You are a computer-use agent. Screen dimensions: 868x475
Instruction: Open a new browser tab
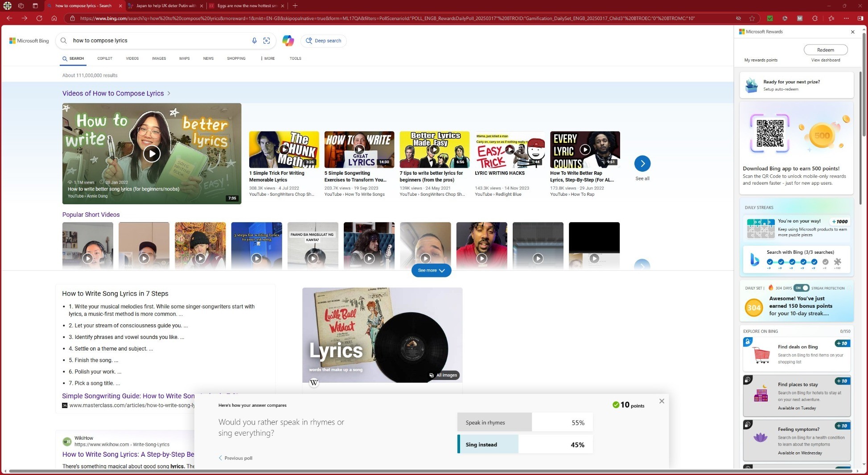pos(295,6)
